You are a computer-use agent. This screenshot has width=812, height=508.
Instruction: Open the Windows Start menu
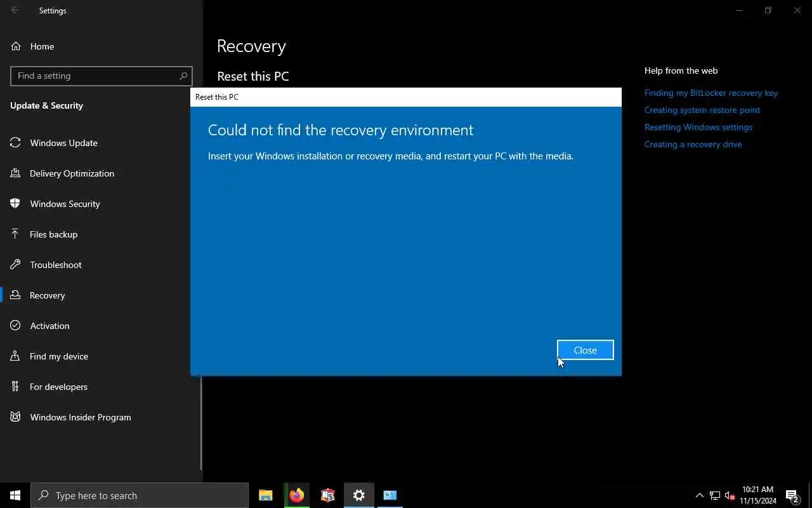pyautogui.click(x=15, y=495)
